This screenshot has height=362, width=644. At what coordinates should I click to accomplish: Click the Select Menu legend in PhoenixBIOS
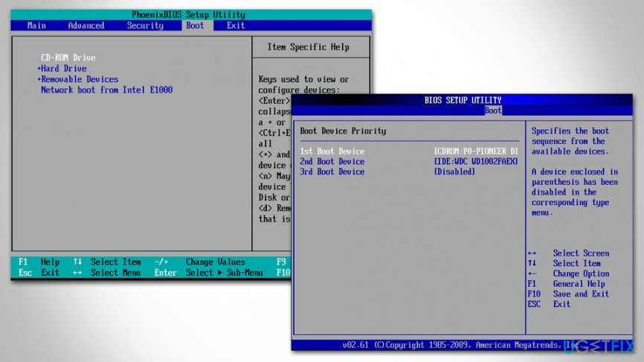point(116,273)
